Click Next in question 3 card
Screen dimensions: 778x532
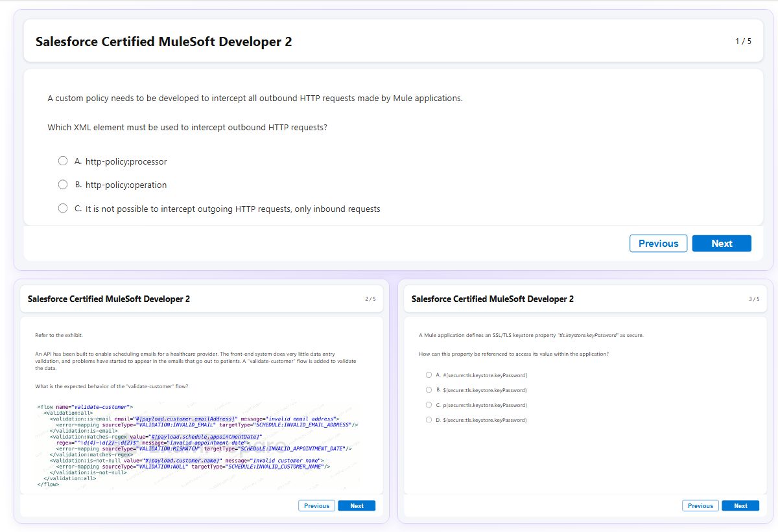point(740,505)
